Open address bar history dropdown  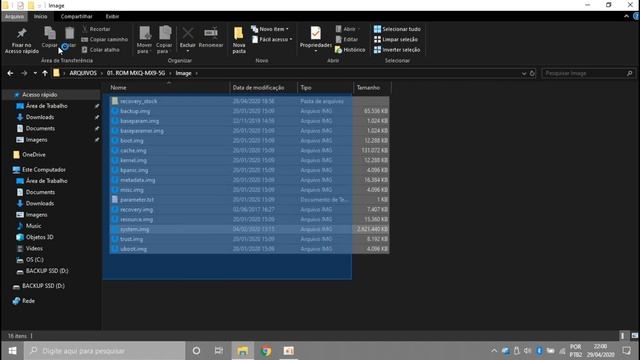click(524, 73)
